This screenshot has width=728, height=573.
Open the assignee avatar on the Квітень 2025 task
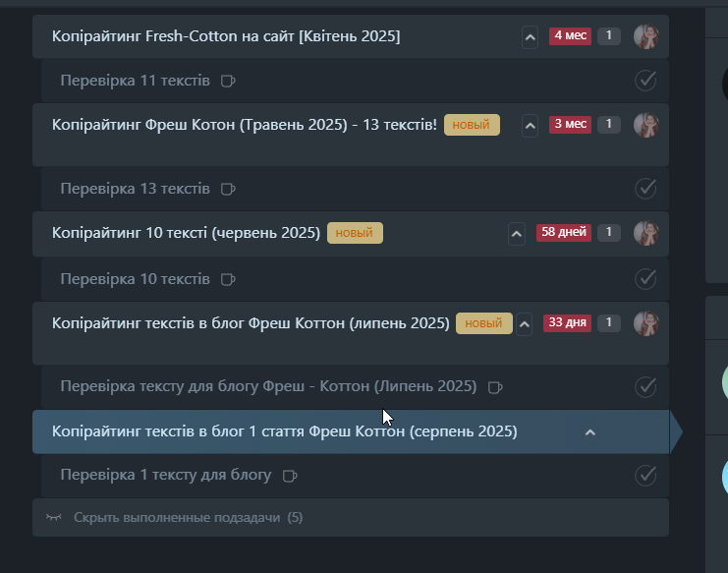[645, 36]
